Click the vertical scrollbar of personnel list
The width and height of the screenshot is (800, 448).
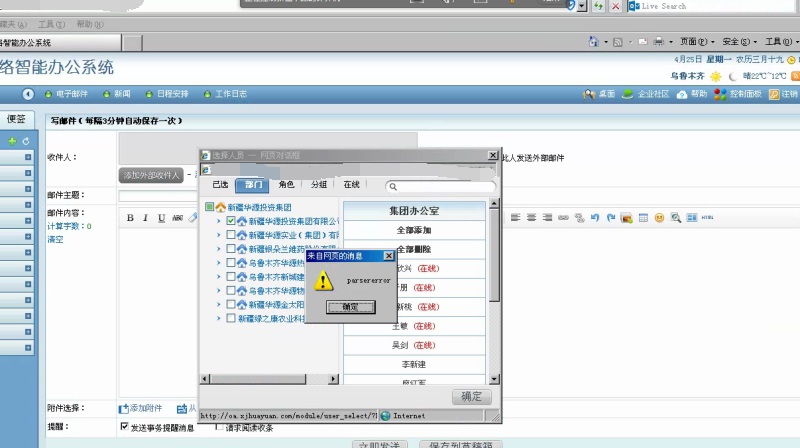[x=494, y=291]
